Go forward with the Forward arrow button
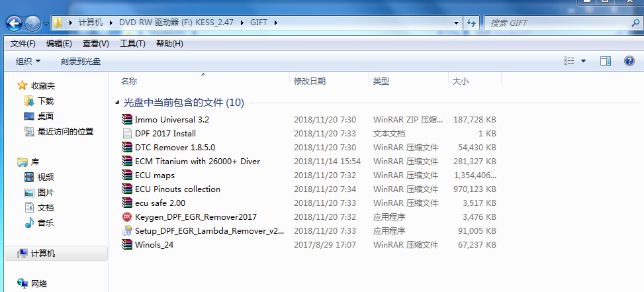The image size is (644, 292). click(33, 23)
